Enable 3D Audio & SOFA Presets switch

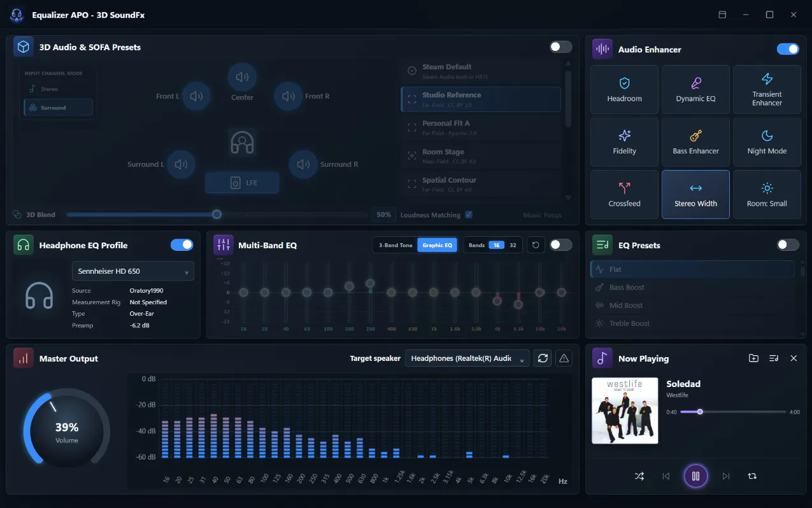(x=561, y=47)
